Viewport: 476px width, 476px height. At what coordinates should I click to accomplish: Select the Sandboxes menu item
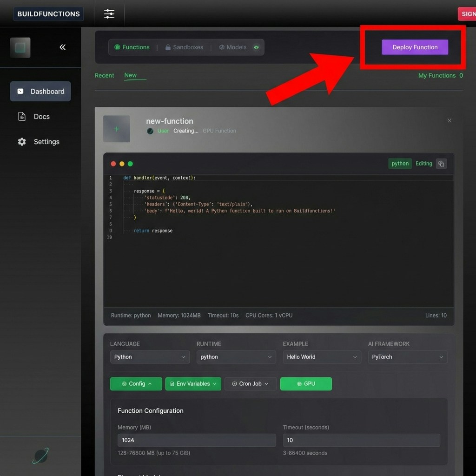[184, 47]
